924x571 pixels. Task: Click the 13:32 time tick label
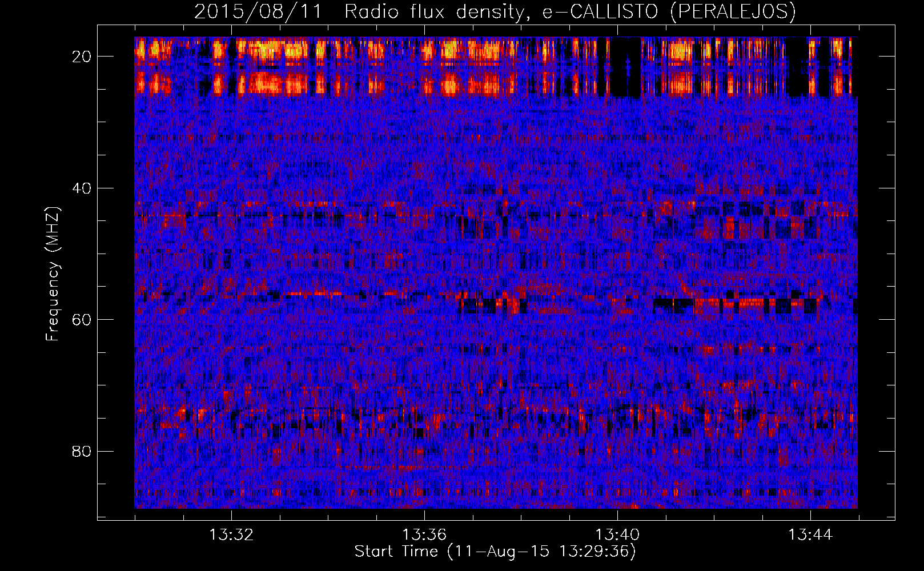pyautogui.click(x=231, y=535)
